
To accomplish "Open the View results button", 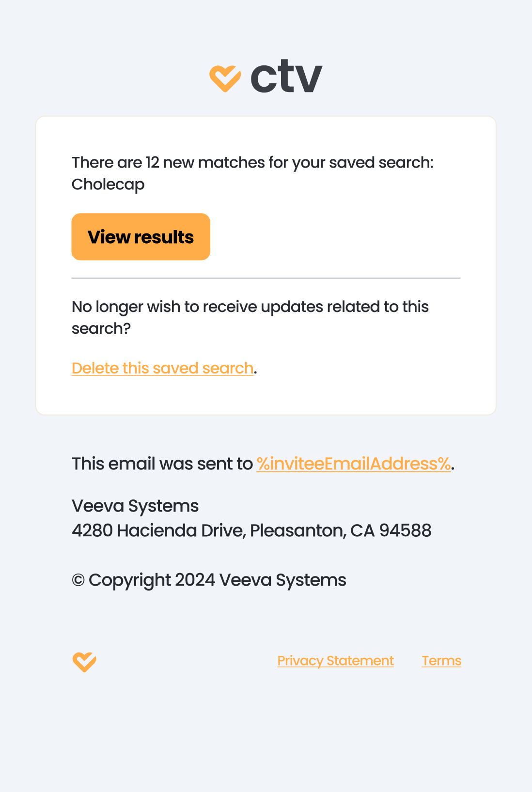I will click(141, 237).
